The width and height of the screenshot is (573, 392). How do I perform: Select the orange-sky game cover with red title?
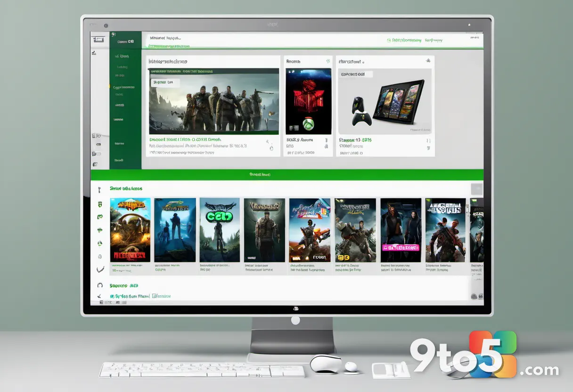point(131,230)
